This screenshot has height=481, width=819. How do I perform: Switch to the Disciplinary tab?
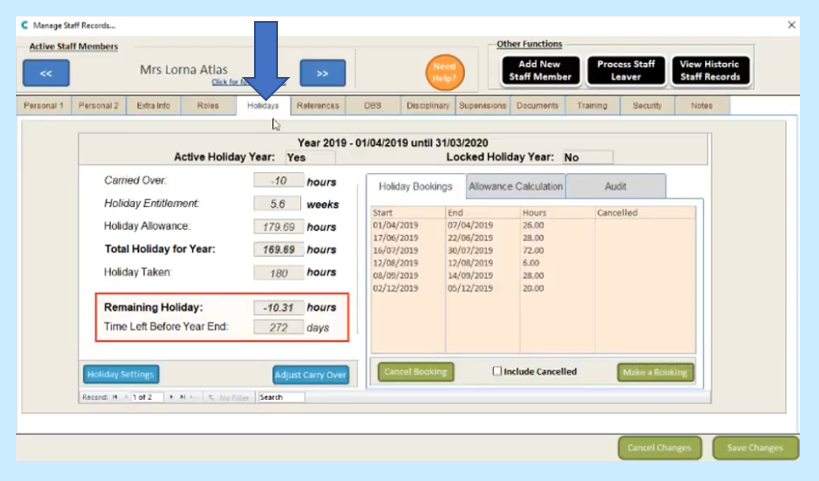tap(428, 105)
